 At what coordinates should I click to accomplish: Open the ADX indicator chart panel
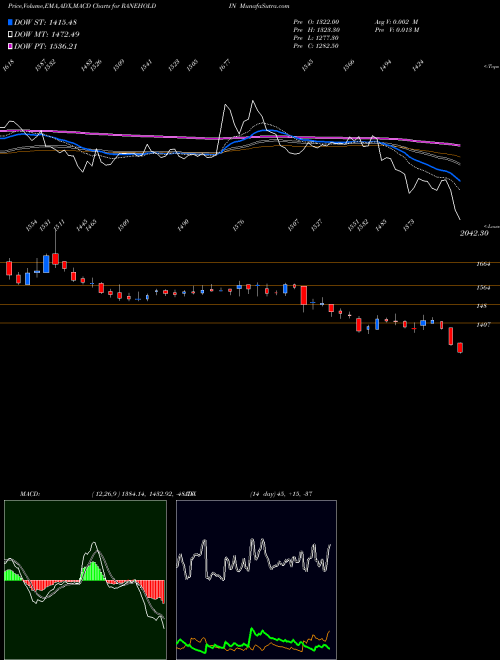coord(256,580)
